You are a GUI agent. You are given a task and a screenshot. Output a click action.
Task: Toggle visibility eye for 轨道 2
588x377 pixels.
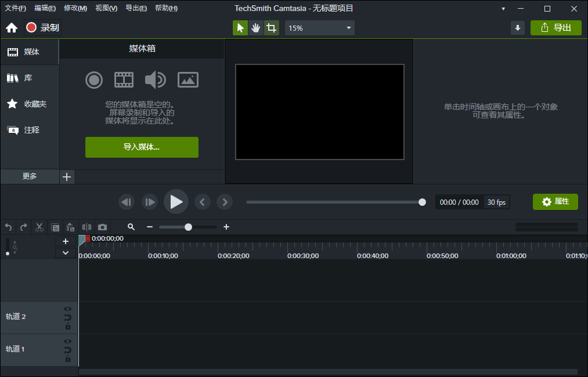click(67, 309)
